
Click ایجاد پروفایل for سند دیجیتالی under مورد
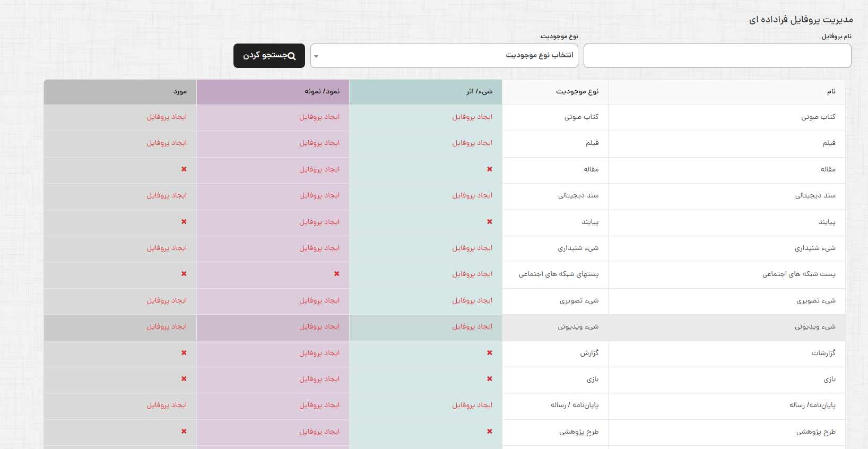[167, 195]
